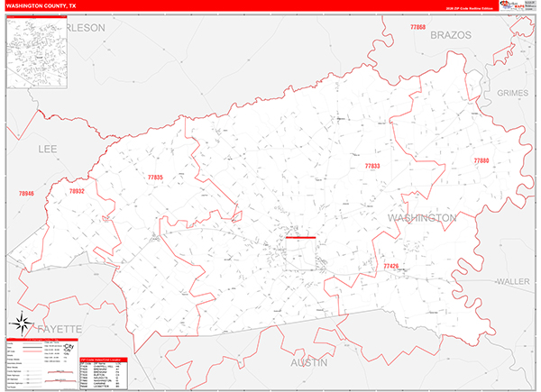
Task: Select ZIP code label 77868
Action: pos(417,27)
